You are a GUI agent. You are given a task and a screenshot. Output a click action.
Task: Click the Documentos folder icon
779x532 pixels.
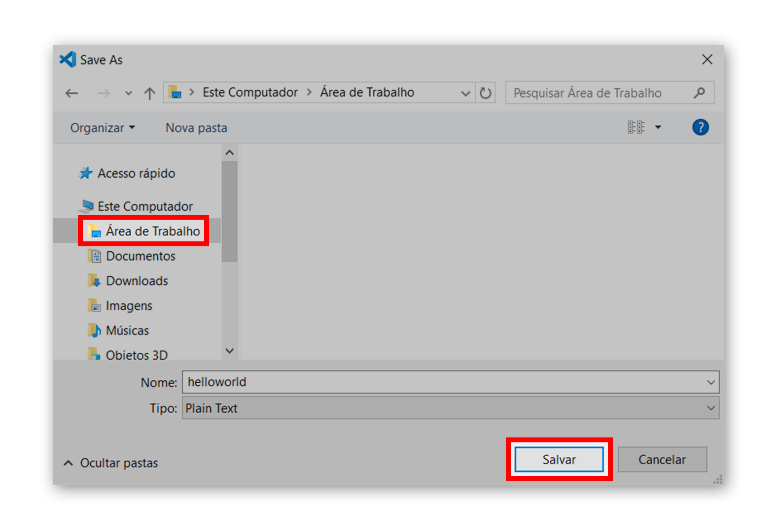[x=95, y=256]
